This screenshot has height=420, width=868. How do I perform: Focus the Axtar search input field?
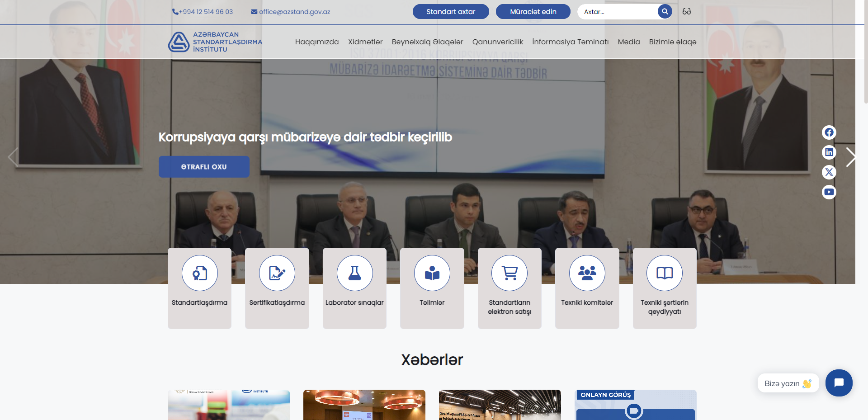[618, 12]
